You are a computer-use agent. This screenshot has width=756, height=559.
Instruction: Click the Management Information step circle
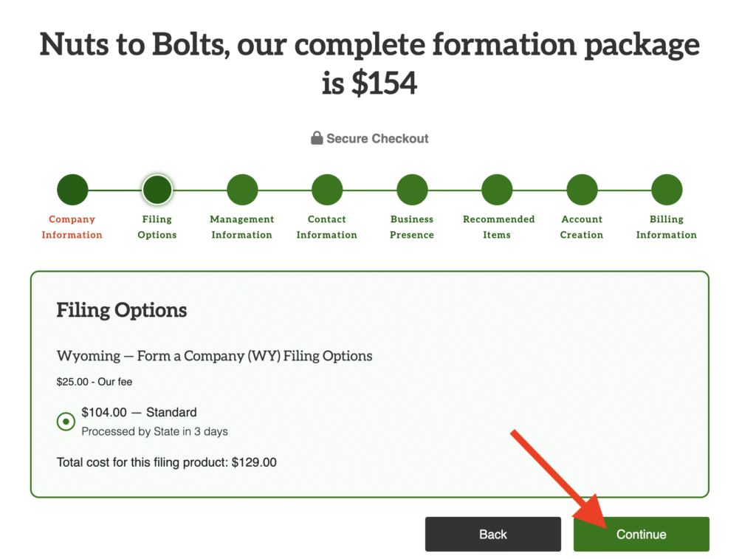tap(242, 190)
